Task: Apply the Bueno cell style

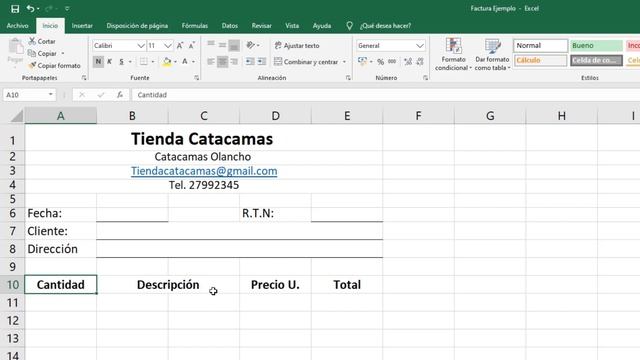Action: 596,45
